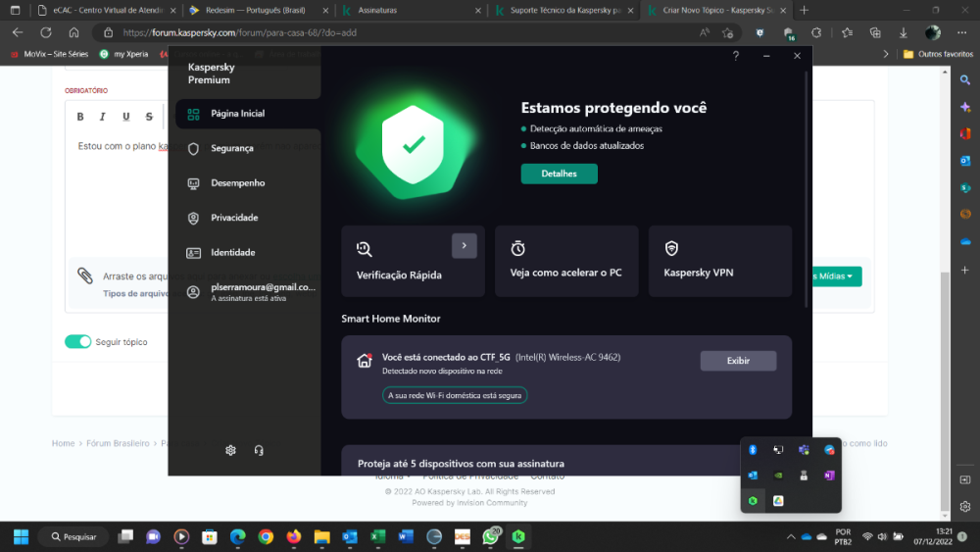The image size is (980, 552).
Task: Expand bookmarks bar overflow chevron
Action: 886,54
